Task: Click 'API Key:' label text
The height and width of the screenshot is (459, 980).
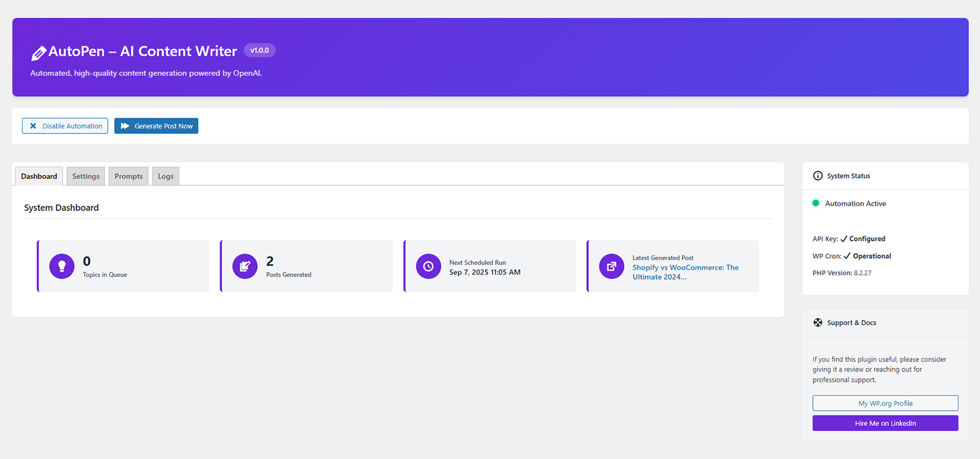Action: click(825, 239)
